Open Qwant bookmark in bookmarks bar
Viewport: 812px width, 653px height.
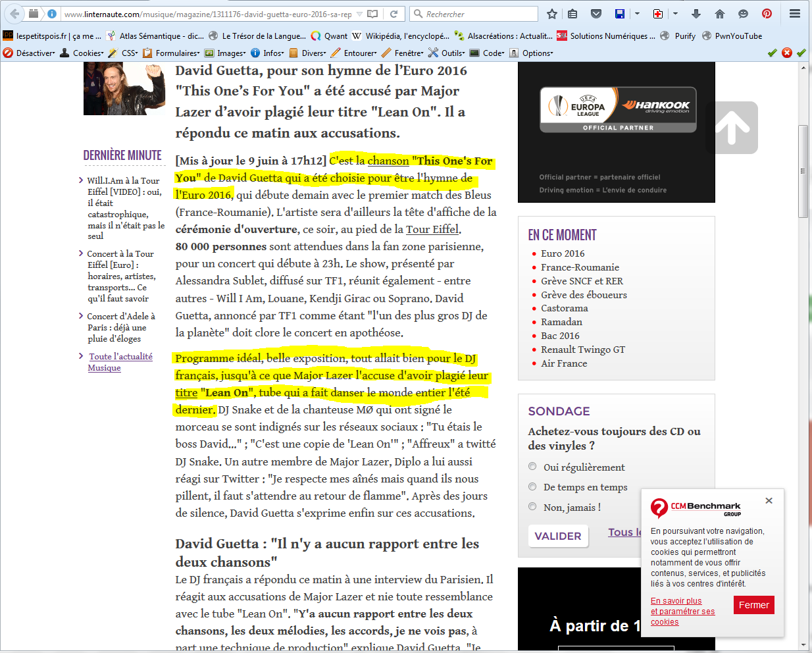(329, 36)
